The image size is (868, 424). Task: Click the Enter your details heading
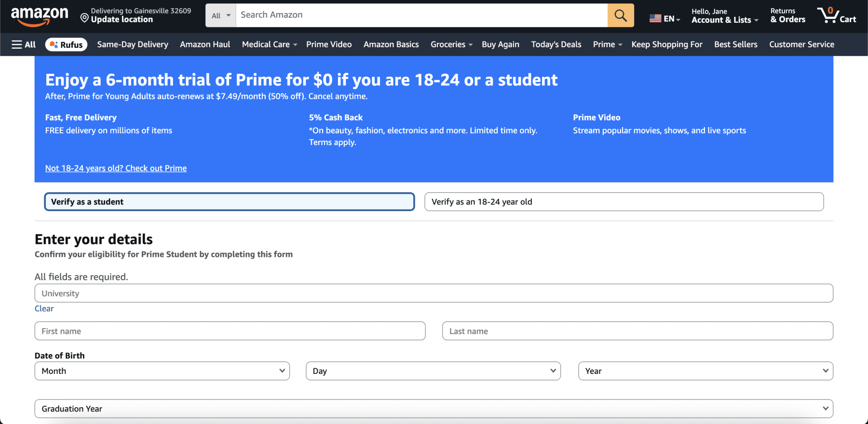coord(94,239)
